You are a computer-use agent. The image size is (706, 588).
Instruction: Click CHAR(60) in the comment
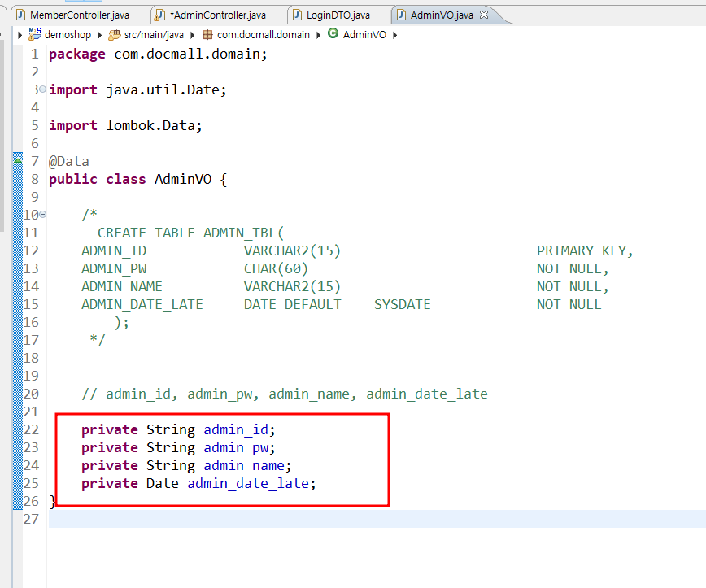click(276, 268)
